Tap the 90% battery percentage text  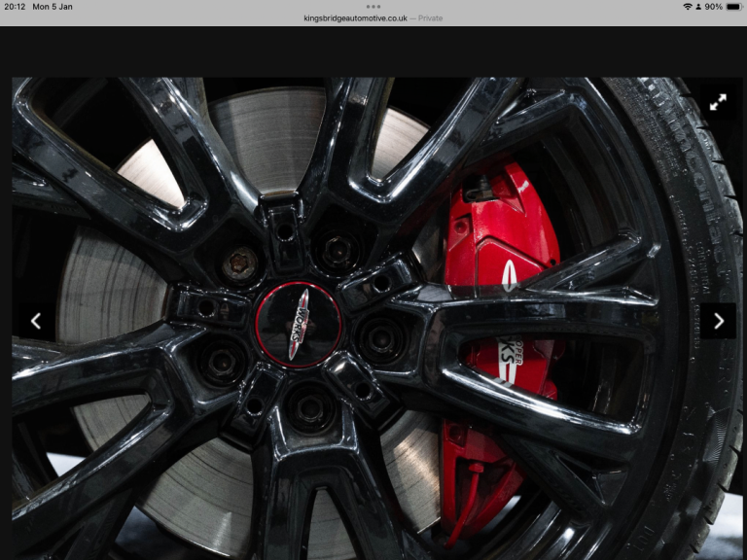point(714,7)
